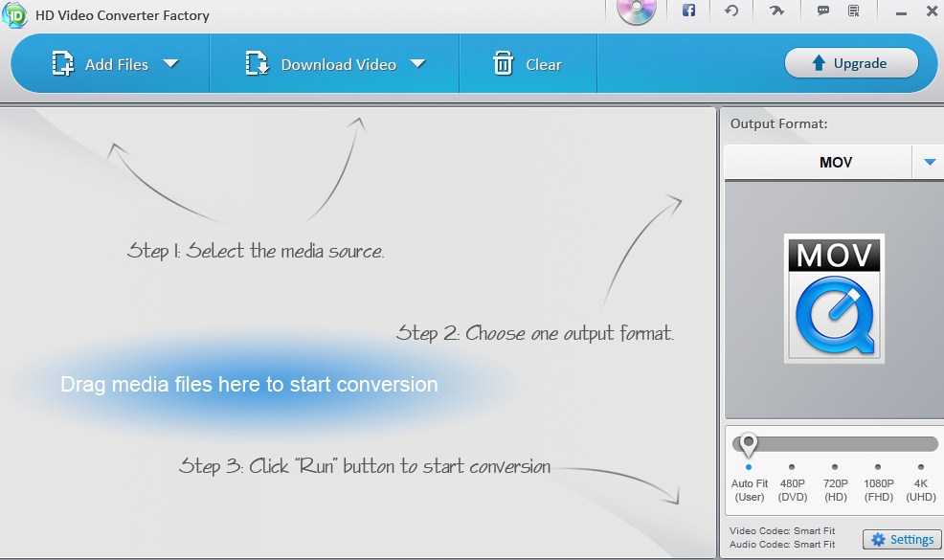Click the registration list icon
944x560 pixels.
pyautogui.click(x=854, y=11)
